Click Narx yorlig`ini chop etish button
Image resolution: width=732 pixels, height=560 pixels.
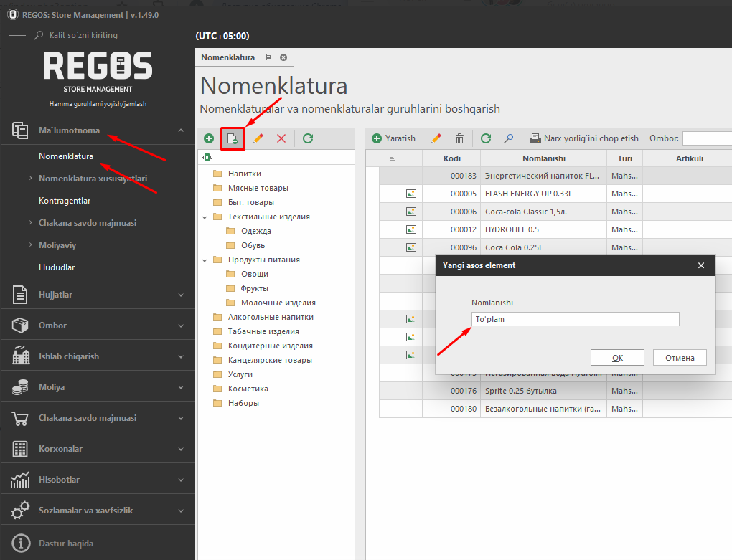click(584, 138)
